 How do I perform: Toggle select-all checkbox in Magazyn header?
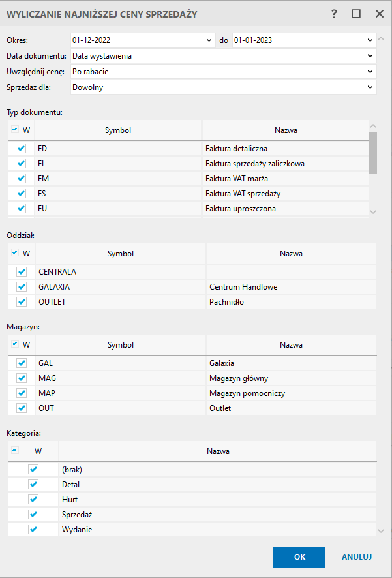pyautogui.click(x=15, y=344)
